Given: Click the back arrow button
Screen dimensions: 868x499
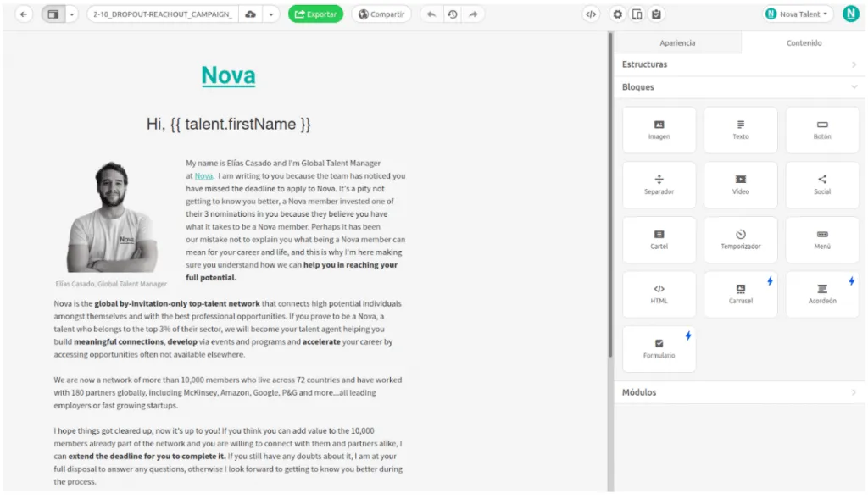Looking at the screenshot, I should 23,14.
